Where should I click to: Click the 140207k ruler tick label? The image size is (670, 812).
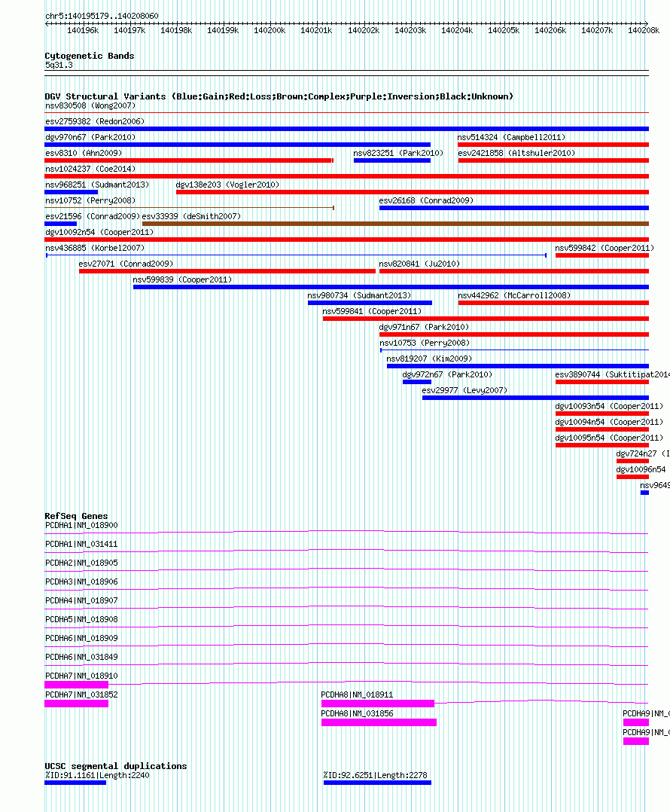(x=596, y=31)
